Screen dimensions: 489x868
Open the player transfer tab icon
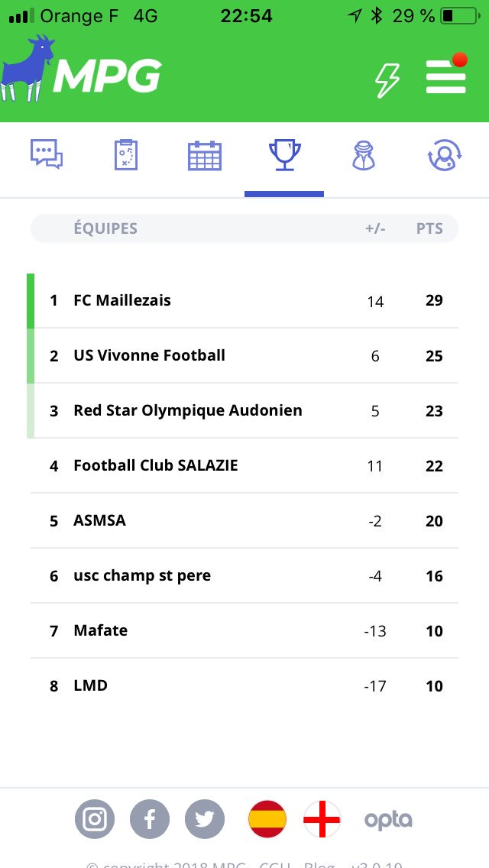[444, 155]
